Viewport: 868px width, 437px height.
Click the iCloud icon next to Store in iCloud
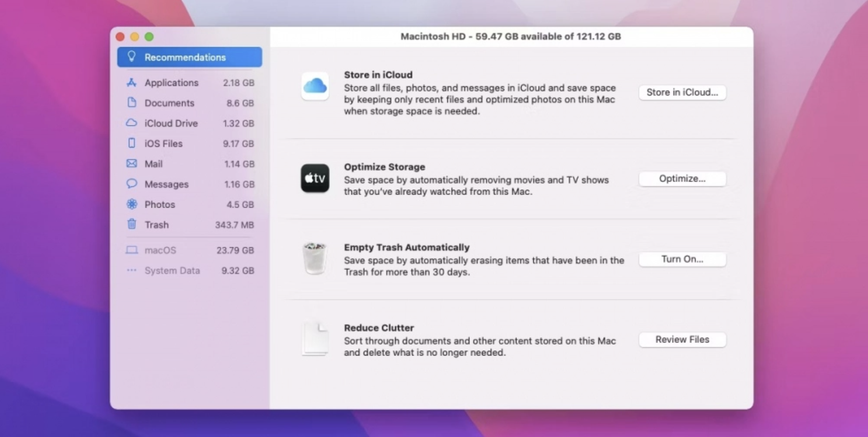[315, 86]
